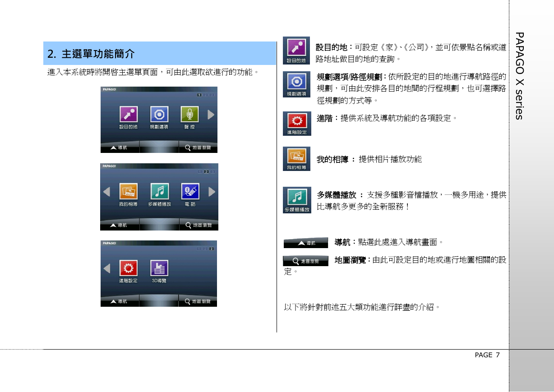Tap 地圖瀏覽 in the 電話 menu screenshot
The image size is (554, 392).
[x=199, y=225]
